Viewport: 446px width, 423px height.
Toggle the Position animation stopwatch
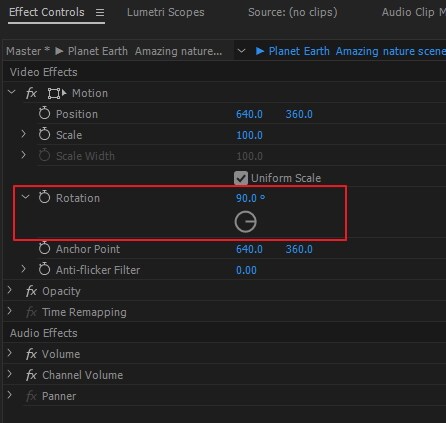pyautogui.click(x=44, y=113)
